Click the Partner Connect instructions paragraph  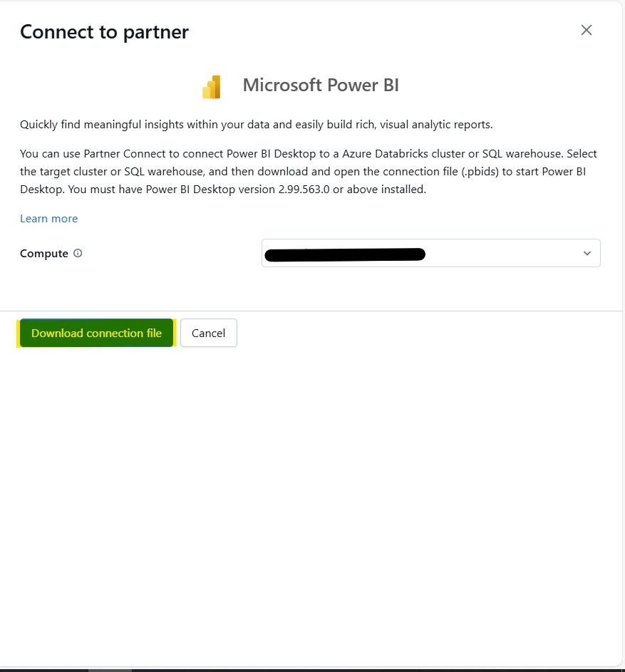tap(309, 172)
